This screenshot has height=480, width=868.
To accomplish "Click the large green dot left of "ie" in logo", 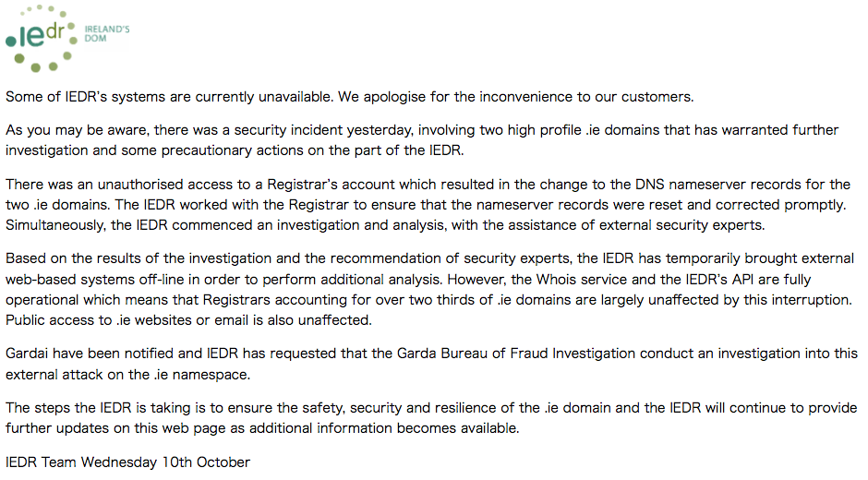I will pyautogui.click(x=10, y=41).
